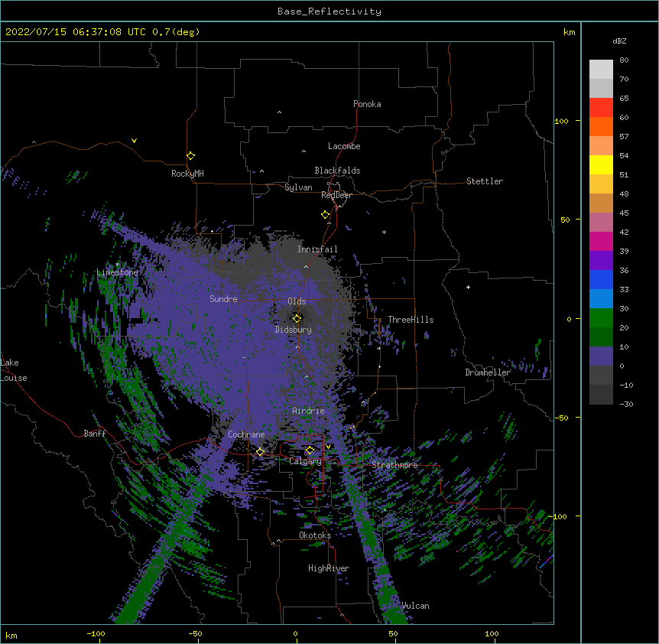Click the 60 dBZ orange legend swatch
The width and height of the screenshot is (659, 644).
pyautogui.click(x=601, y=126)
